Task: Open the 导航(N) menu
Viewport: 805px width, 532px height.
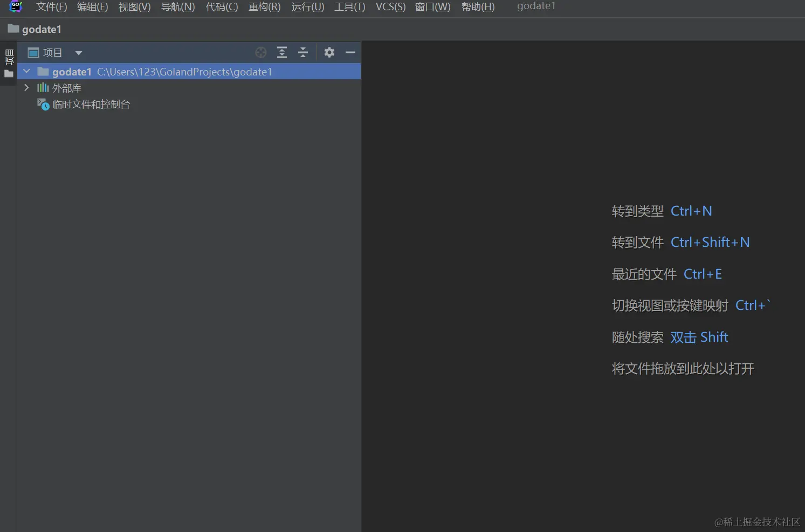Action: pyautogui.click(x=178, y=7)
